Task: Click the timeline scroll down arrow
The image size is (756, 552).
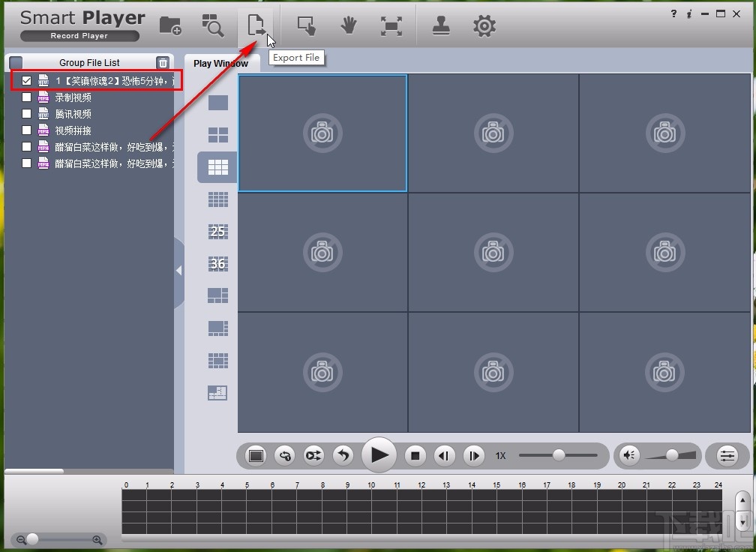Action: [742, 521]
